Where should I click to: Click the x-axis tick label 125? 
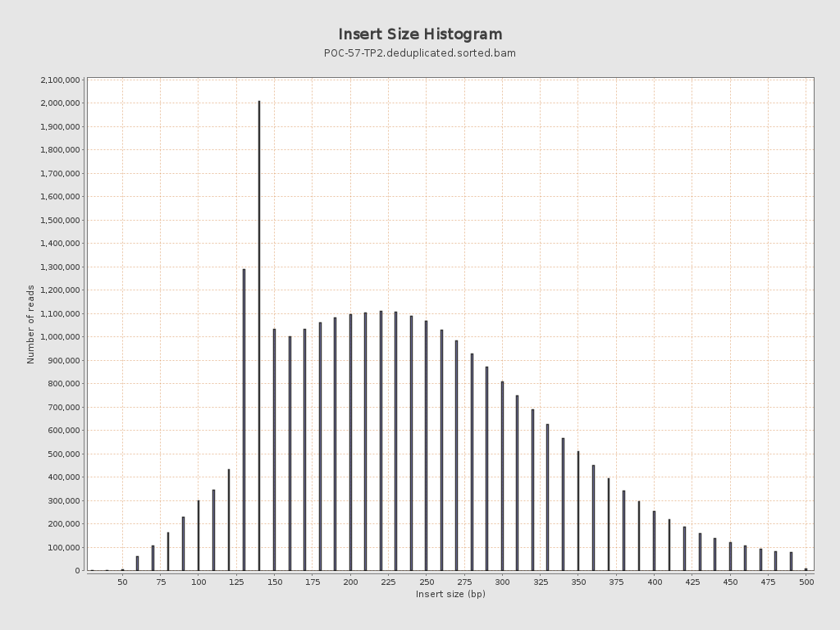tap(237, 582)
